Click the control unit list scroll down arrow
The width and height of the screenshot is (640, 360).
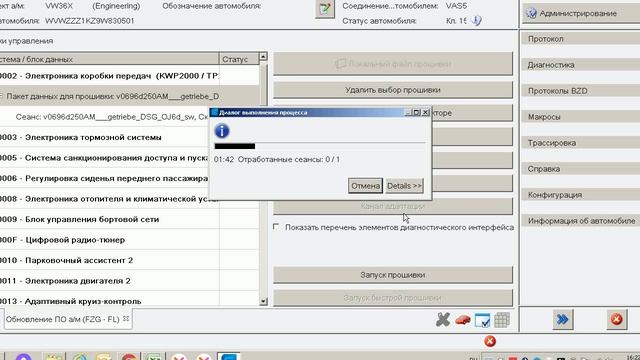pyautogui.click(x=263, y=301)
